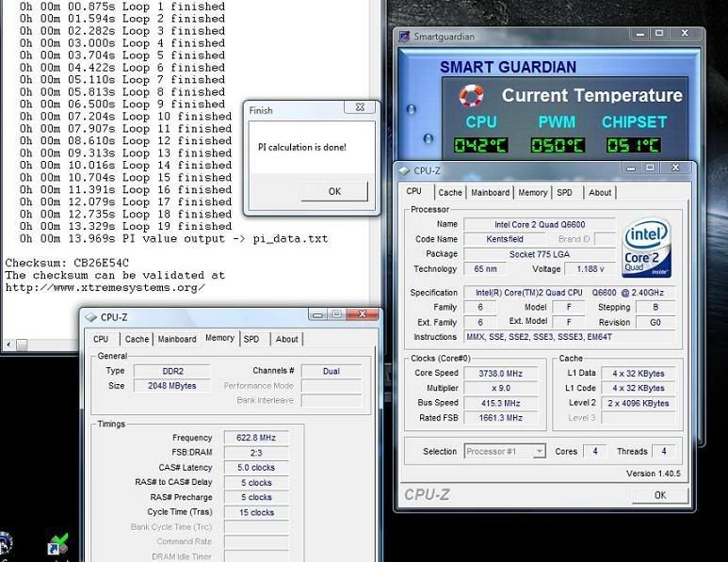The image size is (728, 562).
Task: Open the desktop icon at the bottom-left corner
Action: 5,544
